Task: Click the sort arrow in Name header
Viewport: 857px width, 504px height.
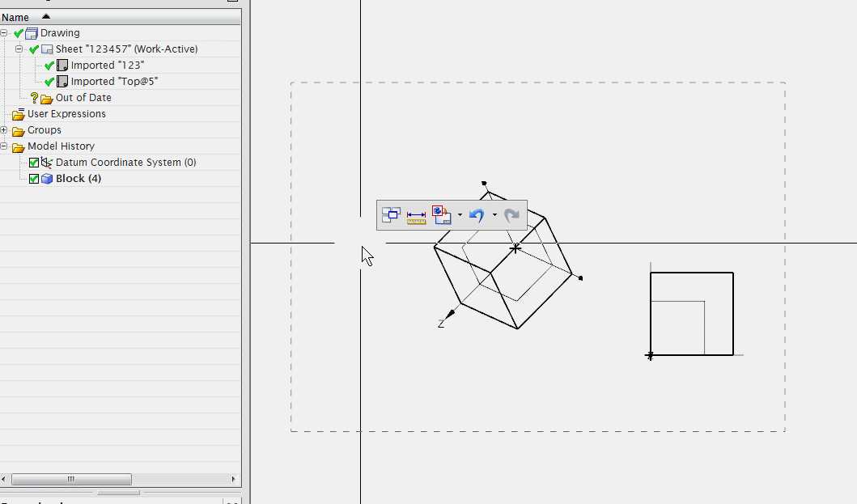Action: coord(46,16)
